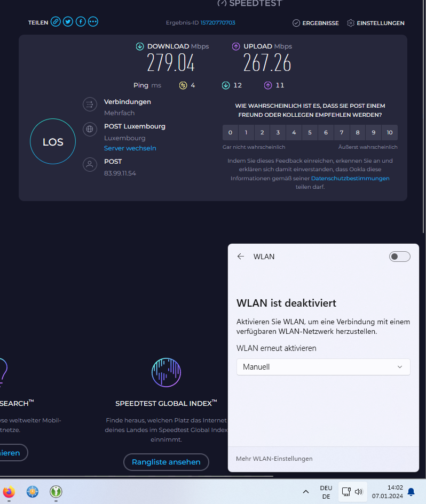Open the Manuell reactivation dropdown

(x=324, y=367)
